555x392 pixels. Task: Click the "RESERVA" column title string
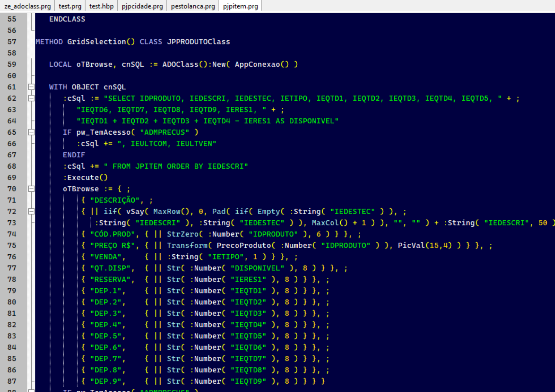[x=110, y=279]
